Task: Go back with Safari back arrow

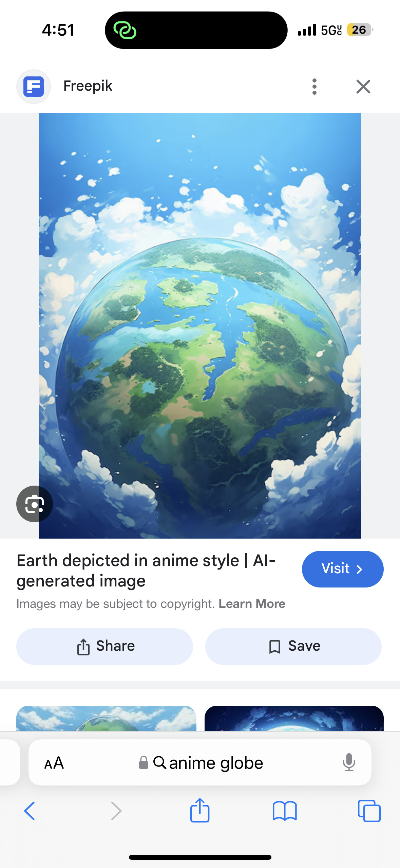Action: (30, 811)
